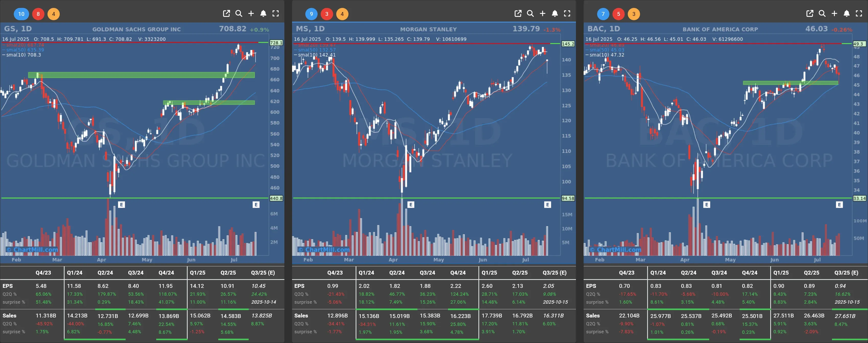Click ChartMill.com link on BAC chart
The height and width of the screenshot is (343, 868).
click(x=616, y=250)
